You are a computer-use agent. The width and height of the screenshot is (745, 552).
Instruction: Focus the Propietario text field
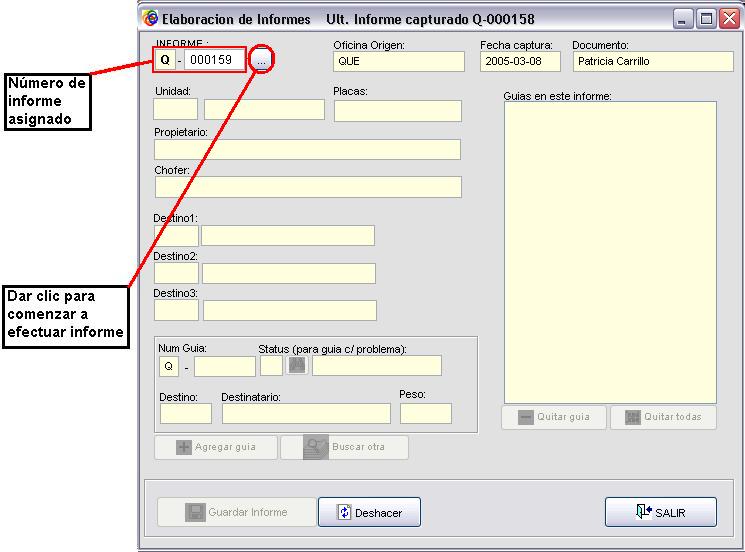point(307,150)
